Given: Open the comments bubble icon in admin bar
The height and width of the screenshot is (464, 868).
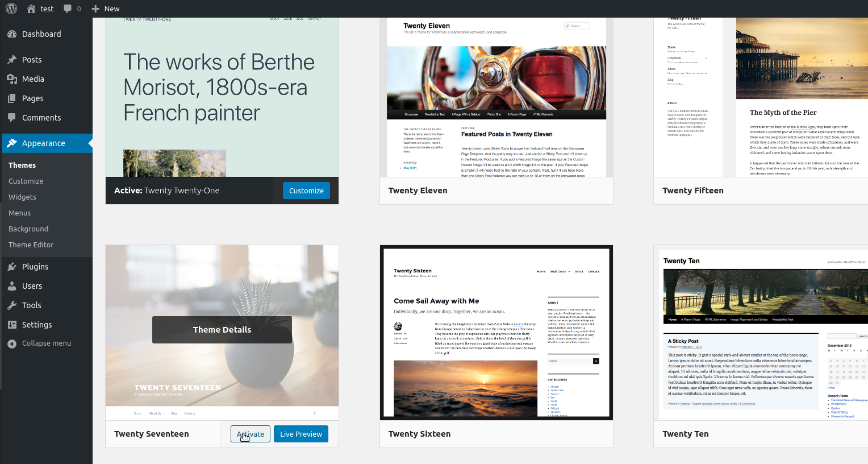Looking at the screenshot, I should tap(68, 9).
